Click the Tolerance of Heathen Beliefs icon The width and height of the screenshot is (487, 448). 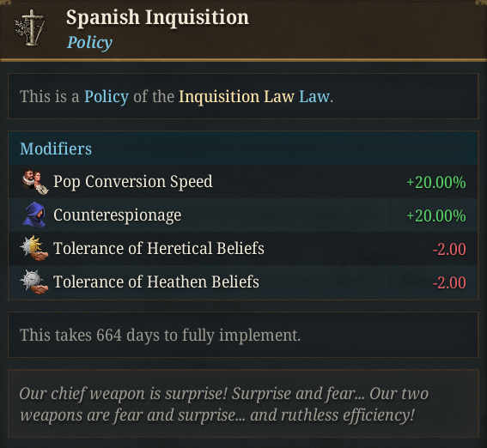[34, 282]
